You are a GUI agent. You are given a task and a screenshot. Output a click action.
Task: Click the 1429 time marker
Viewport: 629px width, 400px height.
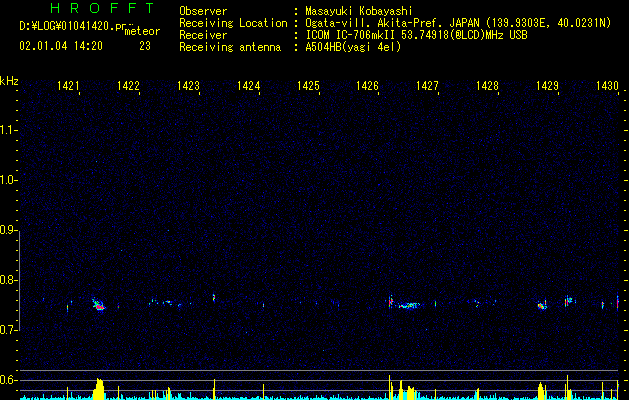pos(548,86)
